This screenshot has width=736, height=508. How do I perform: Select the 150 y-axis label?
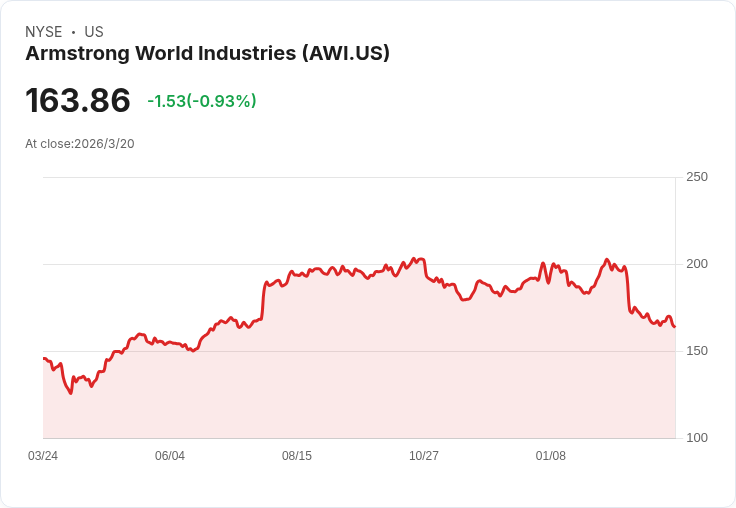pyautogui.click(x=697, y=351)
